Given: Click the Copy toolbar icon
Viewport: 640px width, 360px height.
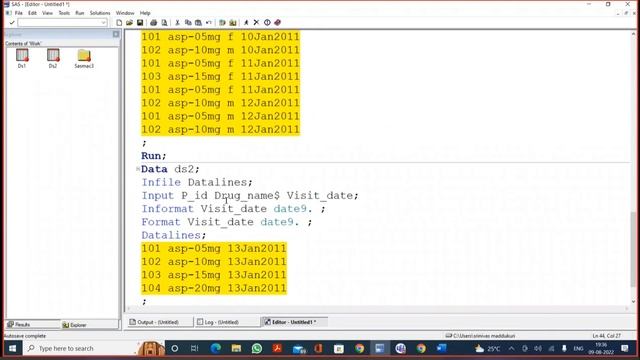Looking at the screenshot, I should click(188, 22).
